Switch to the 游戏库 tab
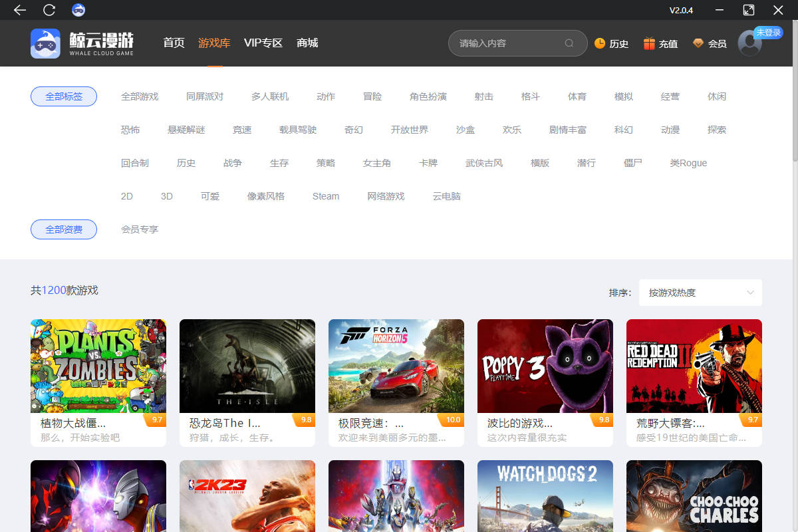 point(214,43)
